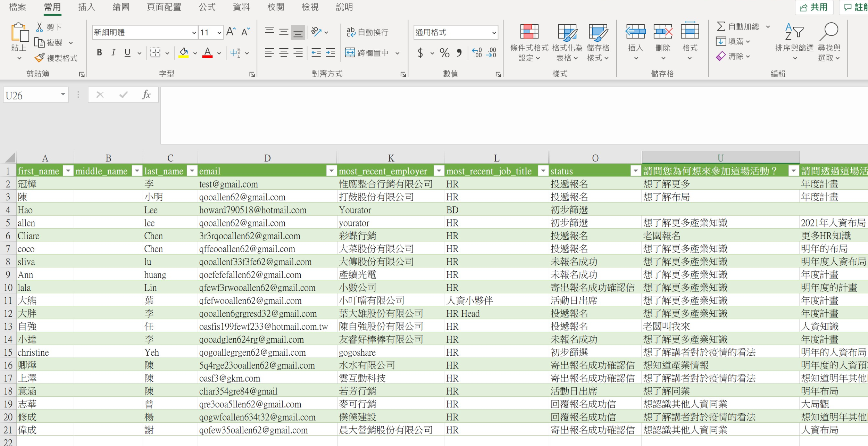
Task: Open last_name column filter dropdown
Action: 192,171
